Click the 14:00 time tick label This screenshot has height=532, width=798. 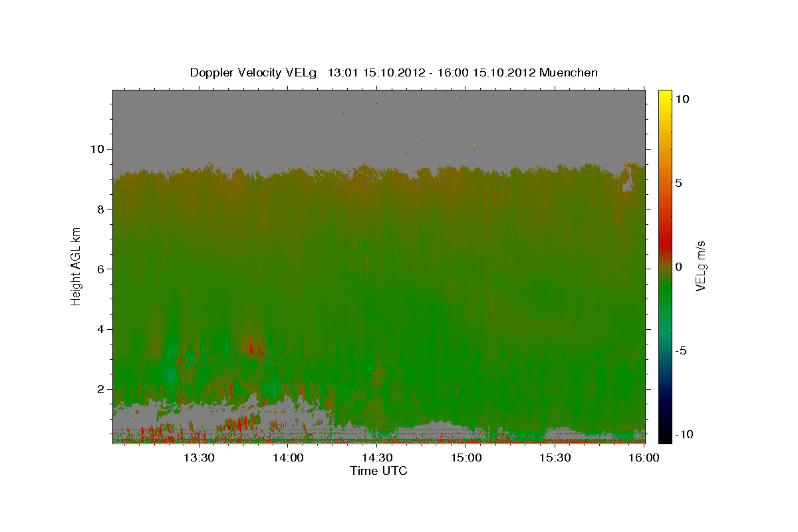(x=288, y=458)
